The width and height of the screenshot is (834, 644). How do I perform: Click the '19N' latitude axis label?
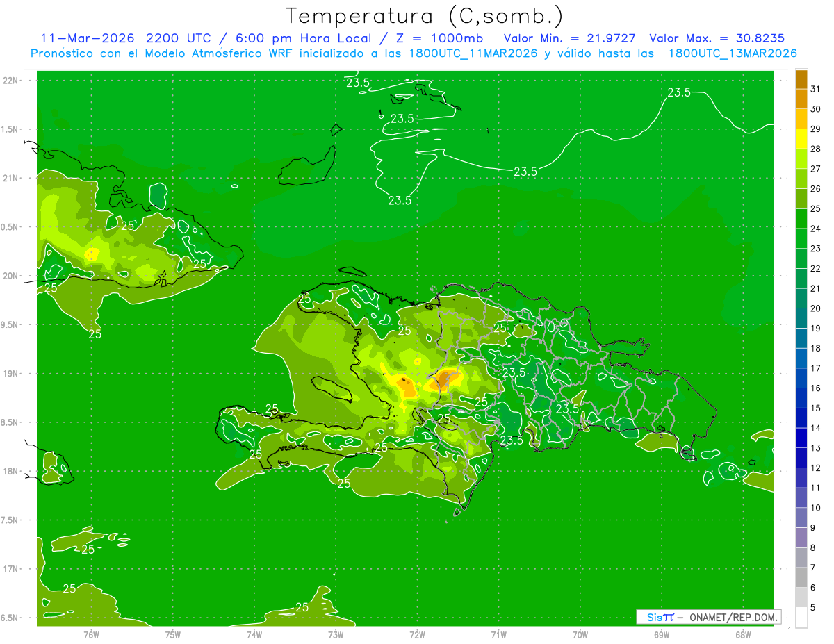10,373
